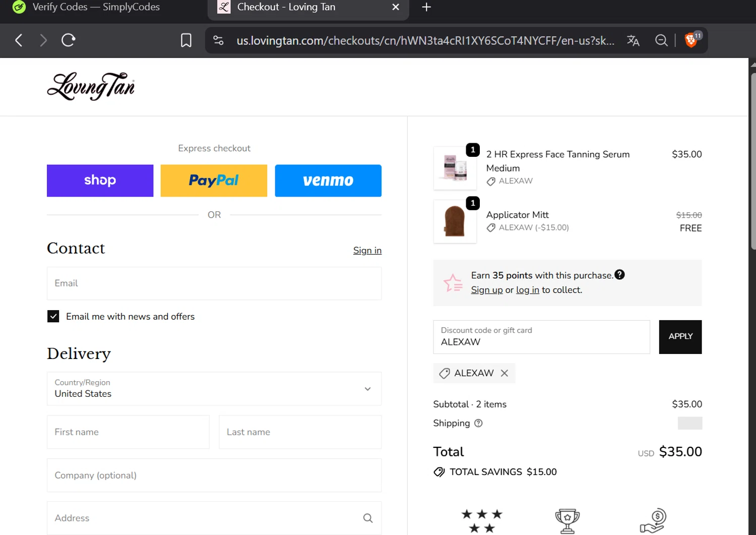Click the Applicator Mitt thumbnail
This screenshot has width=756, height=535.
click(455, 221)
